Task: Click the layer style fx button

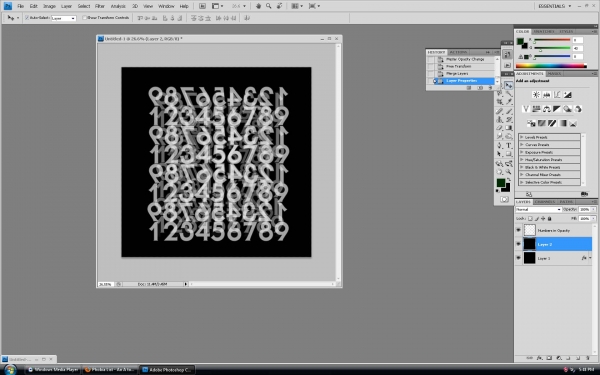Action: 540,358
